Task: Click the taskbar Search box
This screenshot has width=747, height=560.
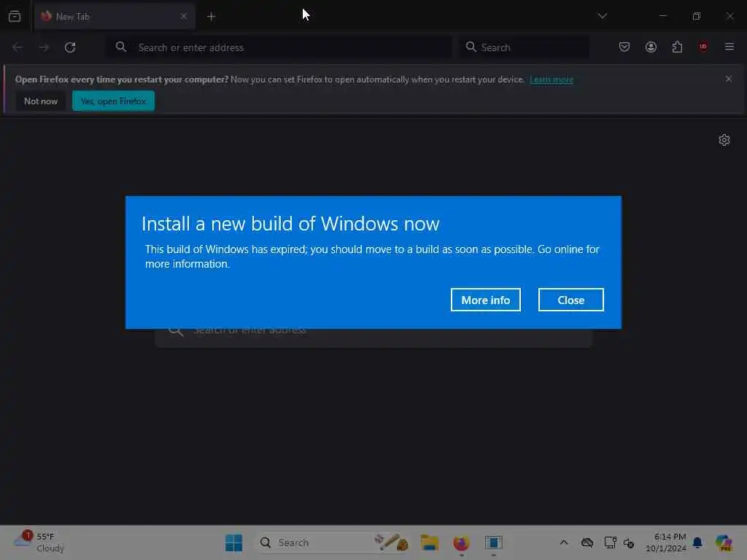Action: pos(333,542)
